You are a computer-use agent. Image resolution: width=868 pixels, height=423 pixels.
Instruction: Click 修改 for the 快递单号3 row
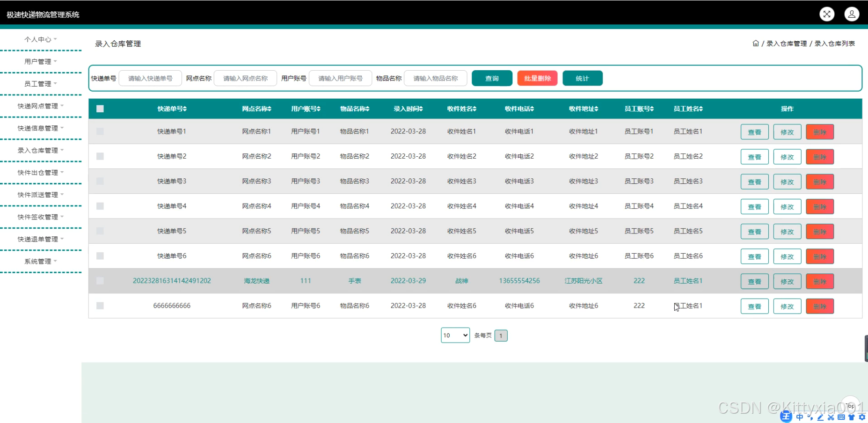[787, 182]
